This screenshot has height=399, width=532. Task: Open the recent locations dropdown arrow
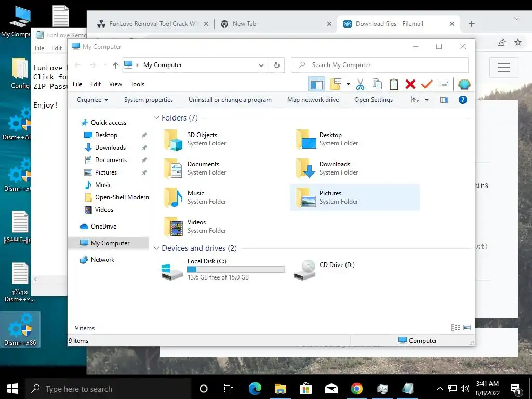(105, 65)
